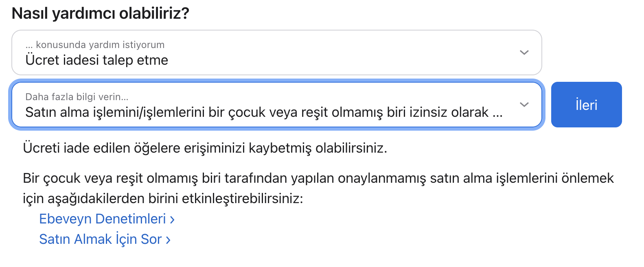Viewport: 644px width, 267px height.
Task: Click the chevron on the 'Daha fazla bilgi verin' dropdown
Action: pyautogui.click(x=524, y=105)
